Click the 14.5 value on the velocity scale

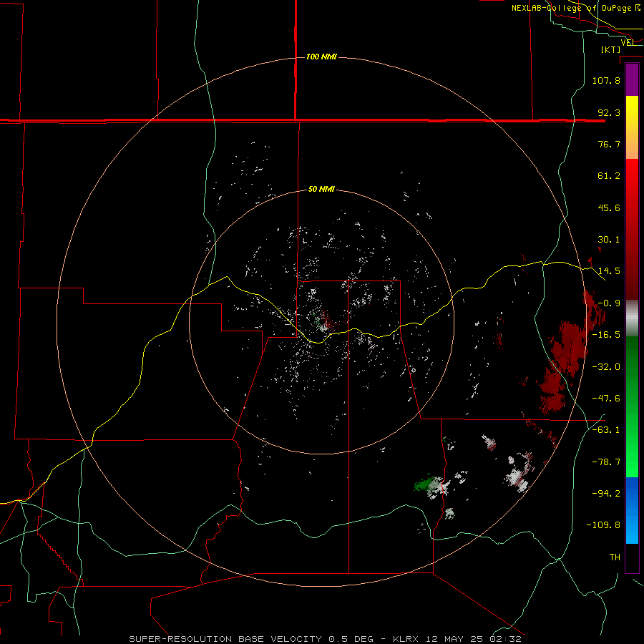pos(609,271)
